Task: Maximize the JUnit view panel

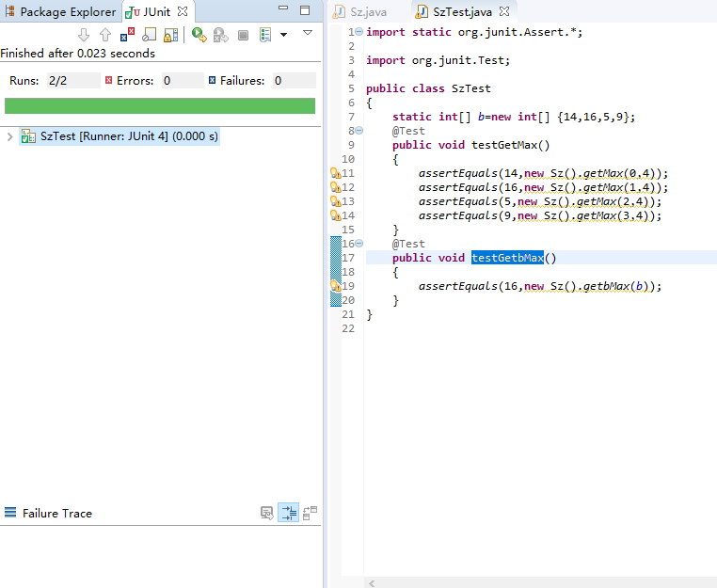Action: click(305, 10)
